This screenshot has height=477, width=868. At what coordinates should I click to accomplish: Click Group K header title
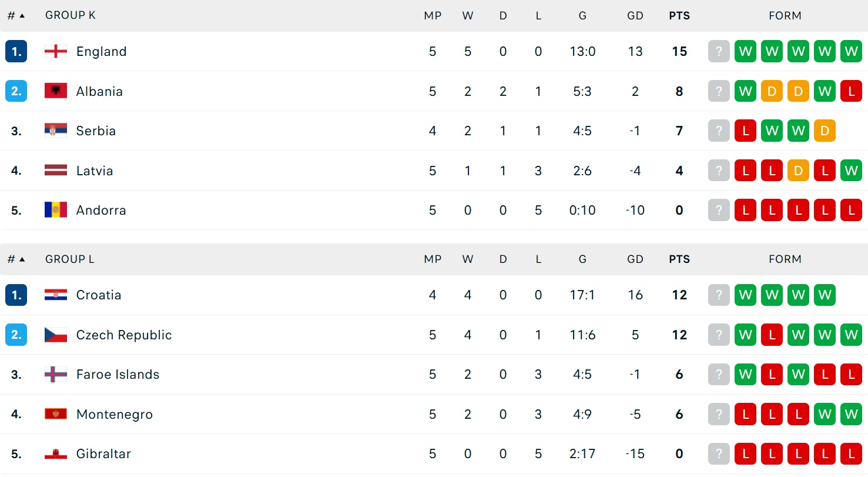(70, 16)
